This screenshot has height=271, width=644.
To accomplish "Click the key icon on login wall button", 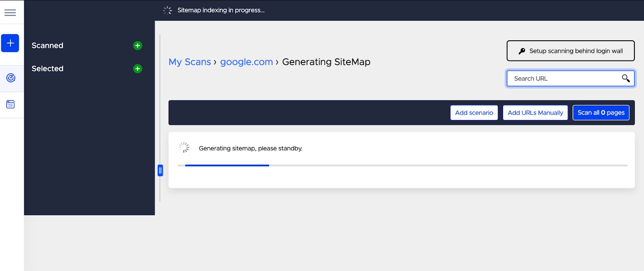I will [522, 51].
